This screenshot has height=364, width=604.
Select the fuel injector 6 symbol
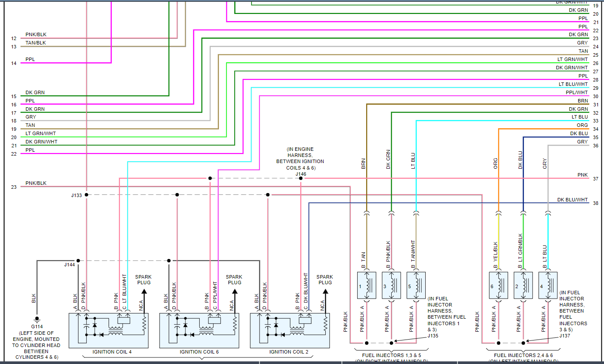point(498,286)
